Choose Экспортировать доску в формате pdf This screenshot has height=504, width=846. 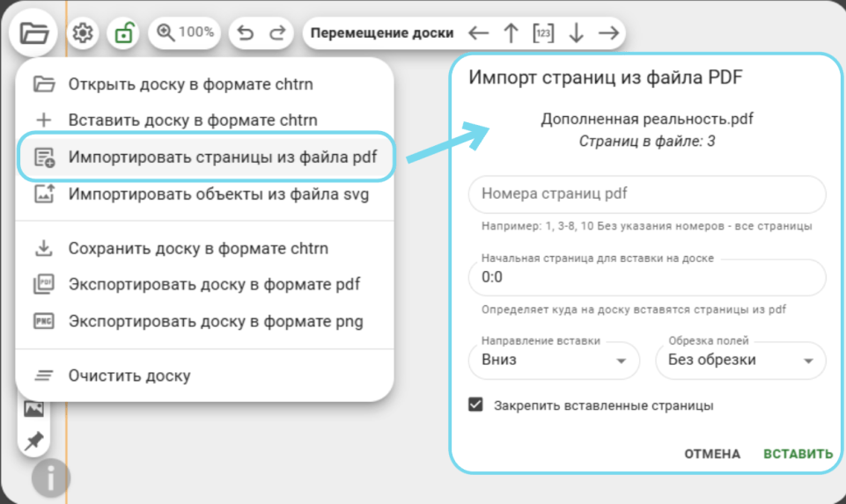[x=205, y=285]
